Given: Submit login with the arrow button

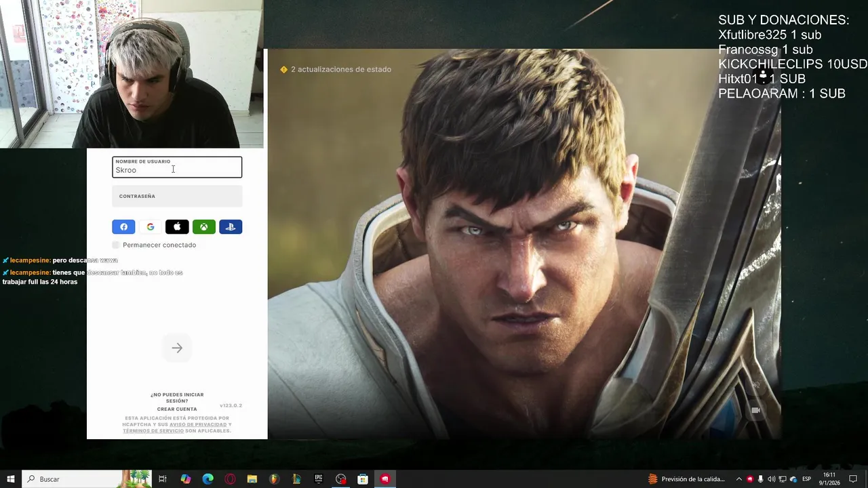Looking at the screenshot, I should coord(177,348).
